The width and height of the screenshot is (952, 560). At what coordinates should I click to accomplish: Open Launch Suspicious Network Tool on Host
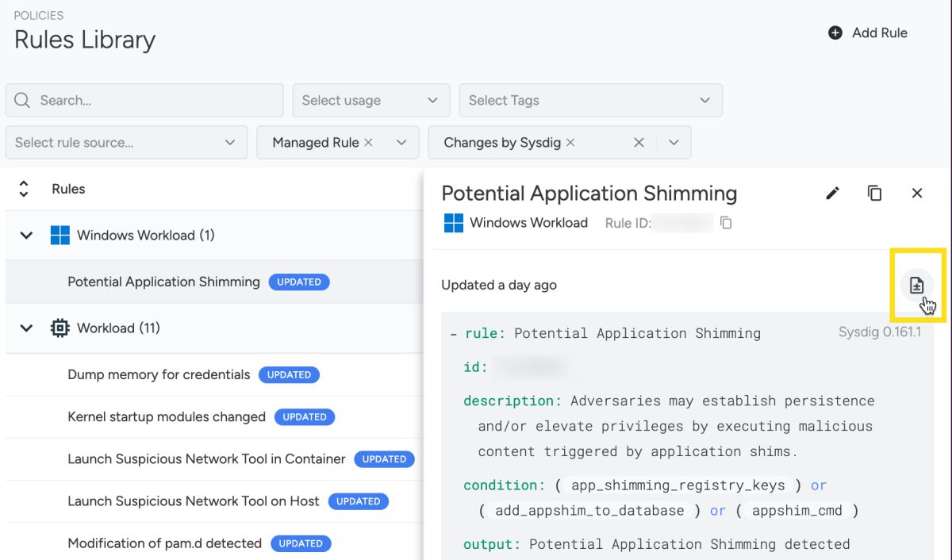click(x=194, y=501)
